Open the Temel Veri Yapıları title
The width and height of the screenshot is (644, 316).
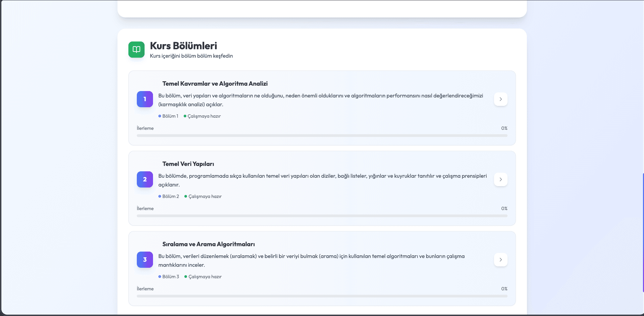coord(188,164)
